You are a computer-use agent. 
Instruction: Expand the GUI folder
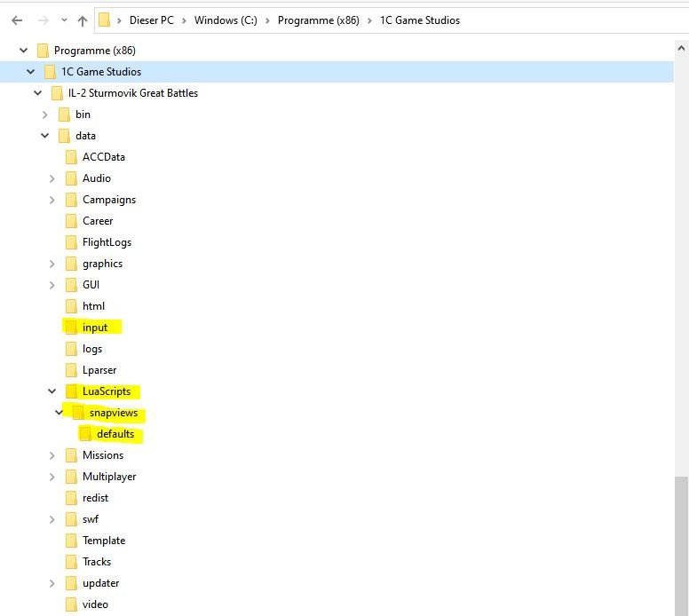(x=51, y=285)
